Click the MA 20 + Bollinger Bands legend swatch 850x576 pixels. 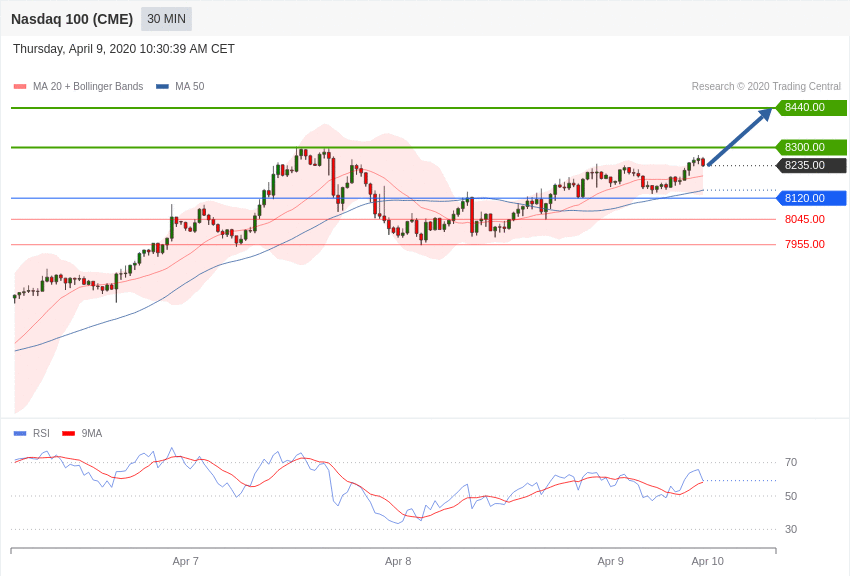point(20,87)
